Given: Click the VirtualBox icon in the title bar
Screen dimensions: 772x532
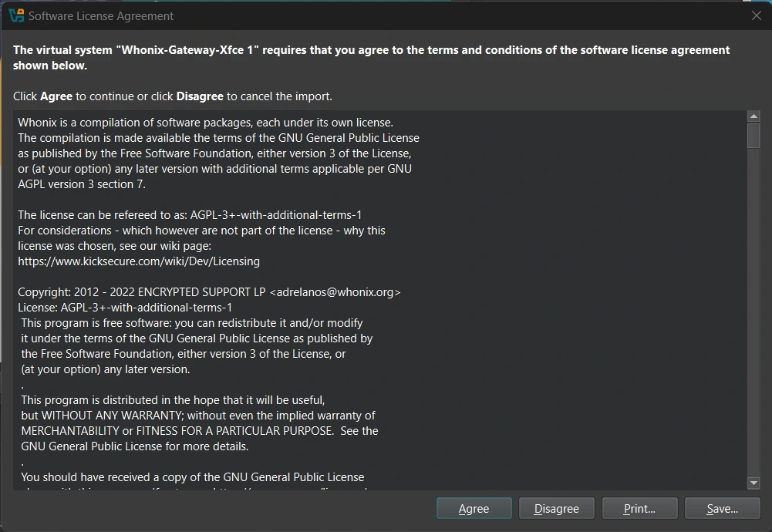Looking at the screenshot, I should 15,15.
